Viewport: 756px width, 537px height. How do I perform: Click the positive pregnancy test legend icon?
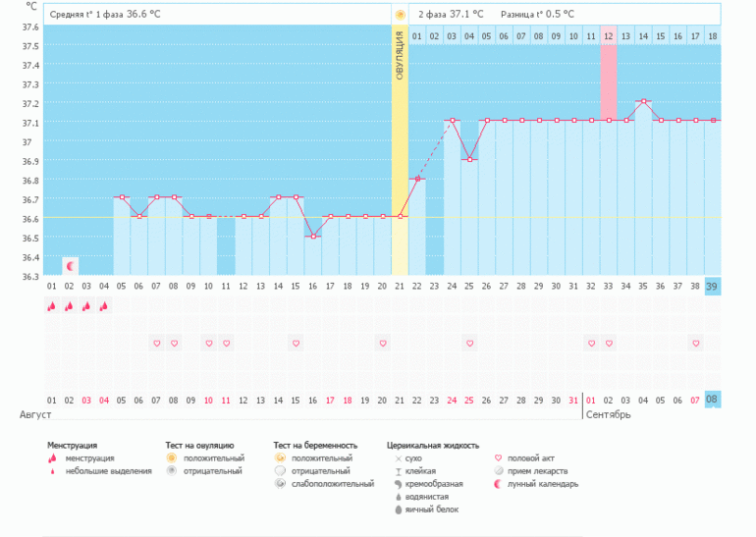point(280,458)
